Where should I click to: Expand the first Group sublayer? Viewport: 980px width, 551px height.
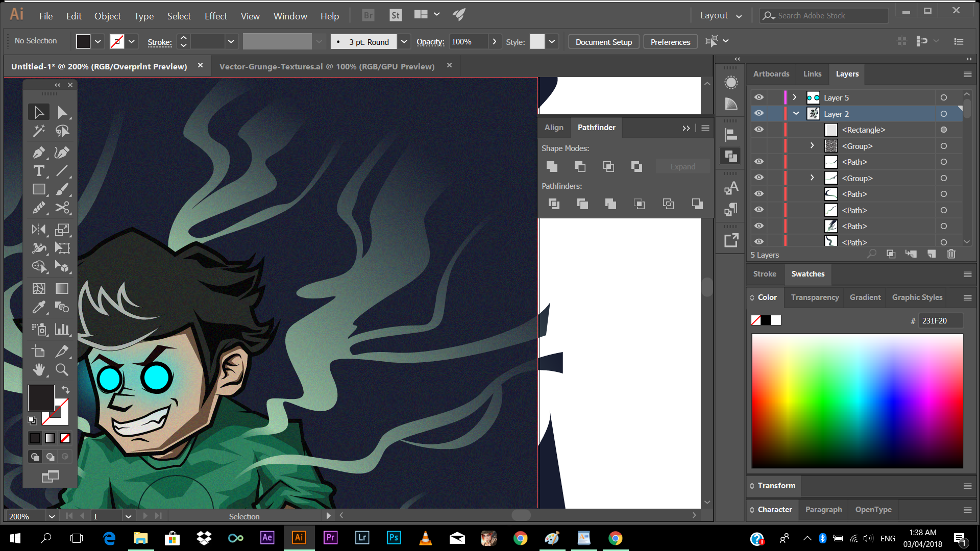[812, 145]
